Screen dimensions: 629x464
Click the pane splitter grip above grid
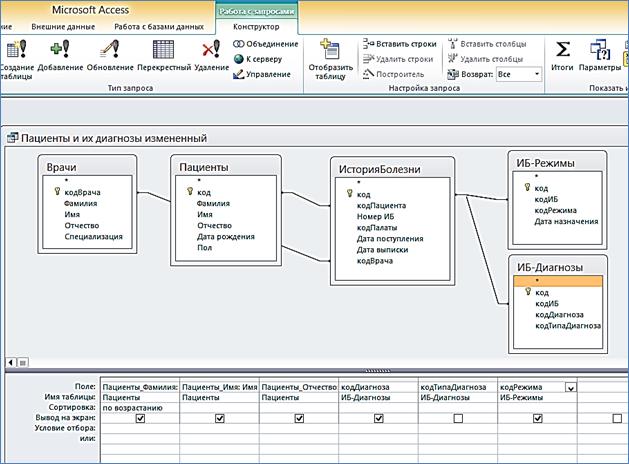click(x=377, y=371)
